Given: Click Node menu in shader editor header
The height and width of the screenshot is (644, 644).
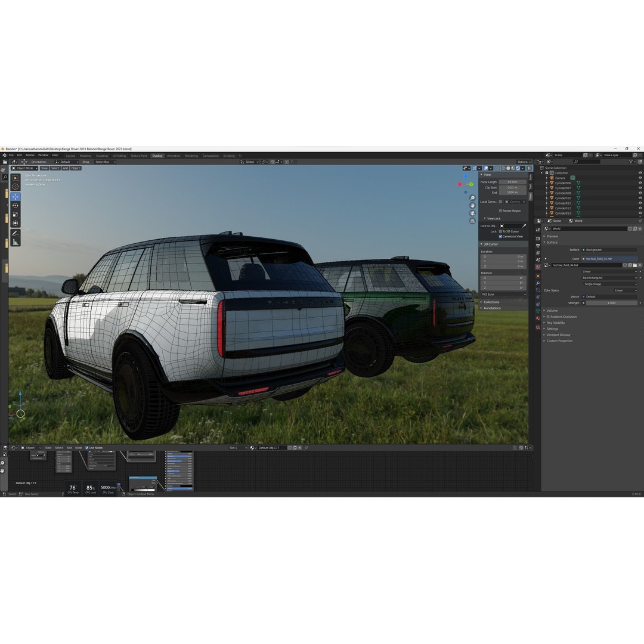Looking at the screenshot, I should pyautogui.click(x=79, y=448).
